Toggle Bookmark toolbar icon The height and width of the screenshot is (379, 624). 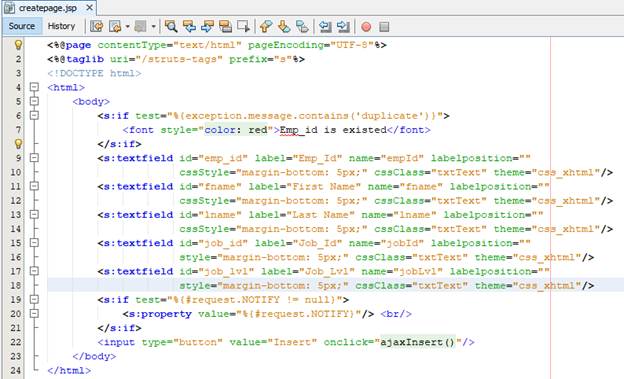click(x=302, y=27)
